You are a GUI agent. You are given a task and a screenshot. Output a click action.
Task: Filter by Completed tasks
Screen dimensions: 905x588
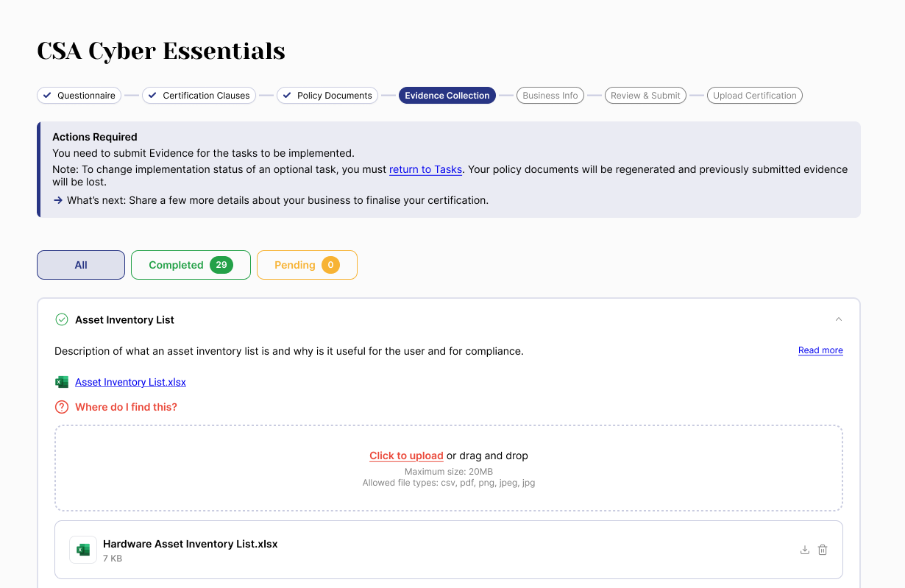click(x=191, y=265)
